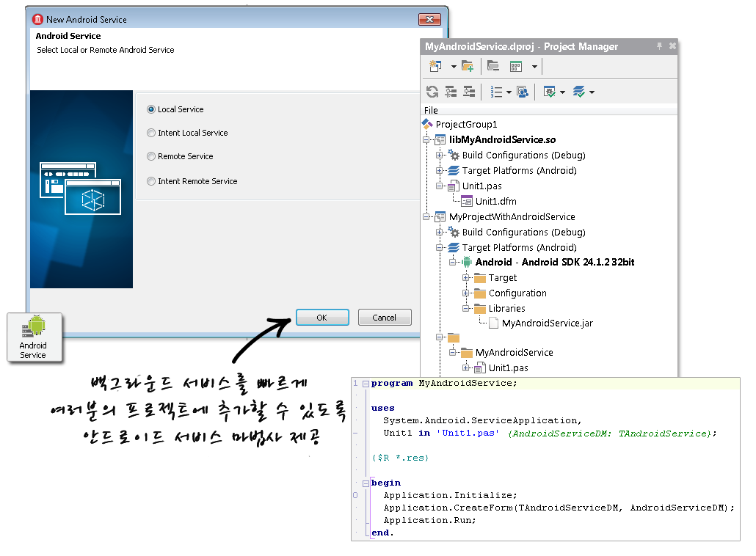The image size is (756, 556).
Task: Click the Unit1.dfm form file icon
Action: (x=467, y=201)
